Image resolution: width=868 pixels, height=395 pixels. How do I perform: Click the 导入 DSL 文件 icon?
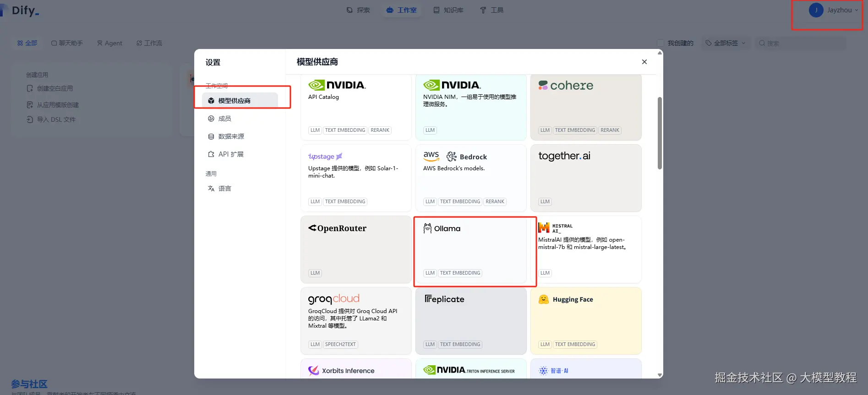coord(30,119)
